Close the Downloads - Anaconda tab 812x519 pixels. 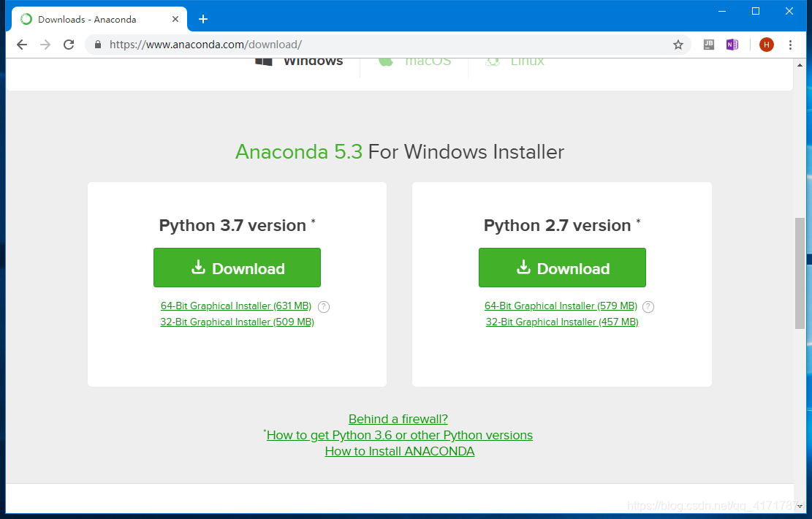pos(175,19)
